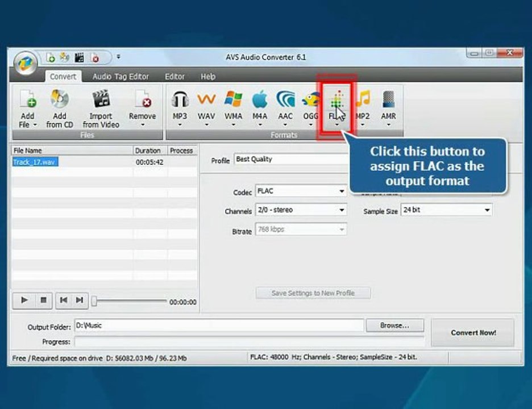
Task: Click the Remove ribbon button
Action: click(142, 108)
